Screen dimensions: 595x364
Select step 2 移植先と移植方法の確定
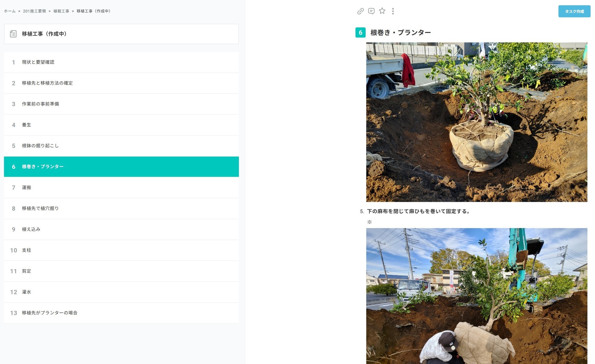coord(121,83)
